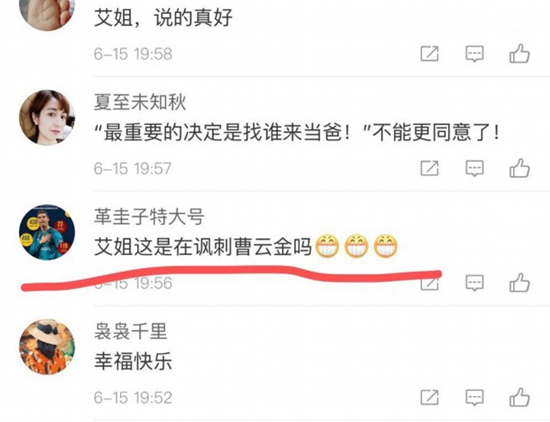
Task: Reply to the 6-15 19:58 comment
Action: click(475, 54)
